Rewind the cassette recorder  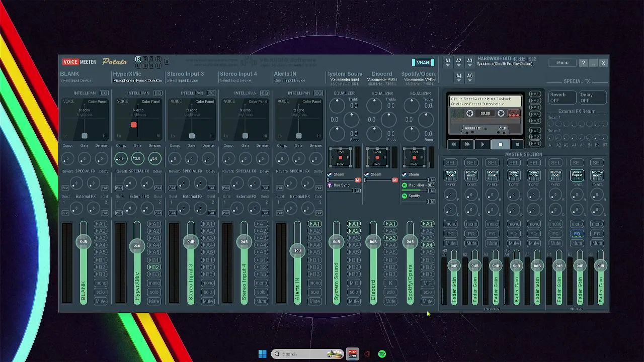coord(453,144)
